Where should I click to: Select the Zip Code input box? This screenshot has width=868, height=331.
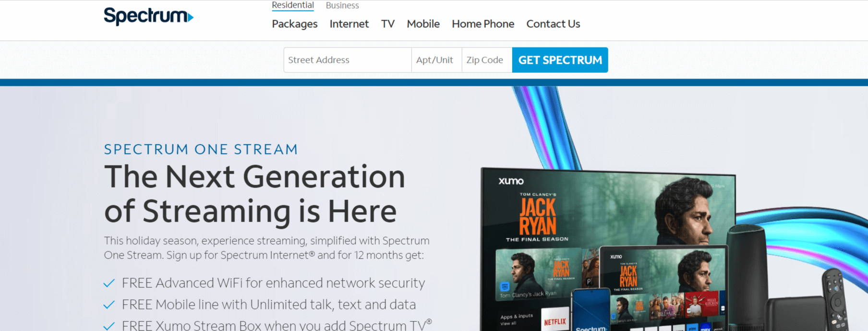click(486, 60)
